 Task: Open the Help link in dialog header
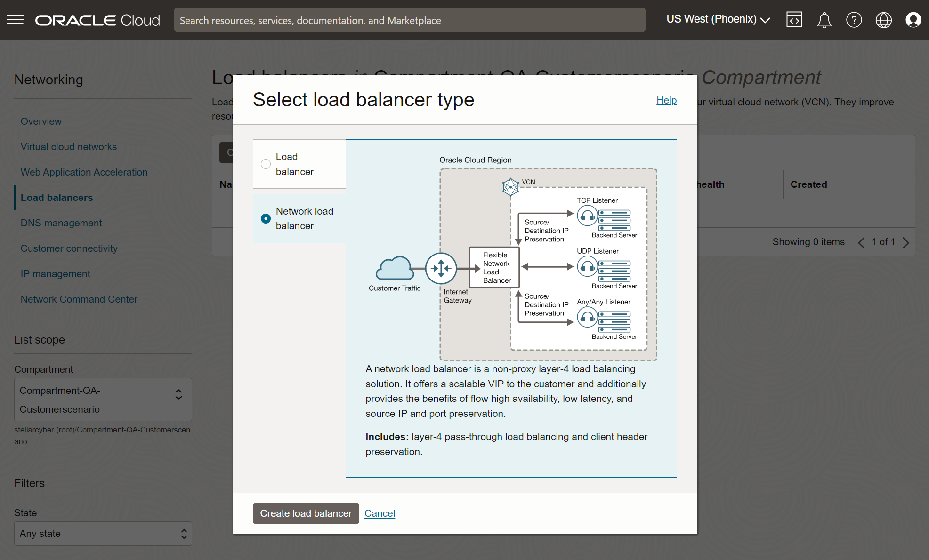point(666,100)
